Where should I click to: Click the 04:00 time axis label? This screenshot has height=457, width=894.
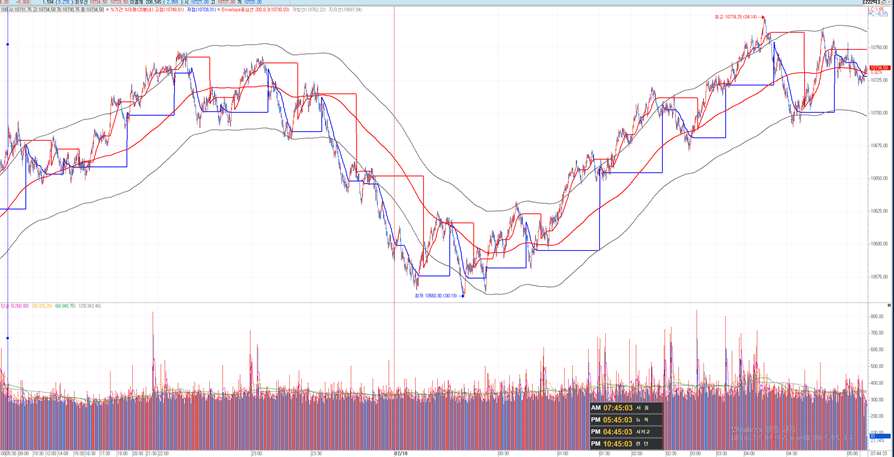[x=751, y=454]
